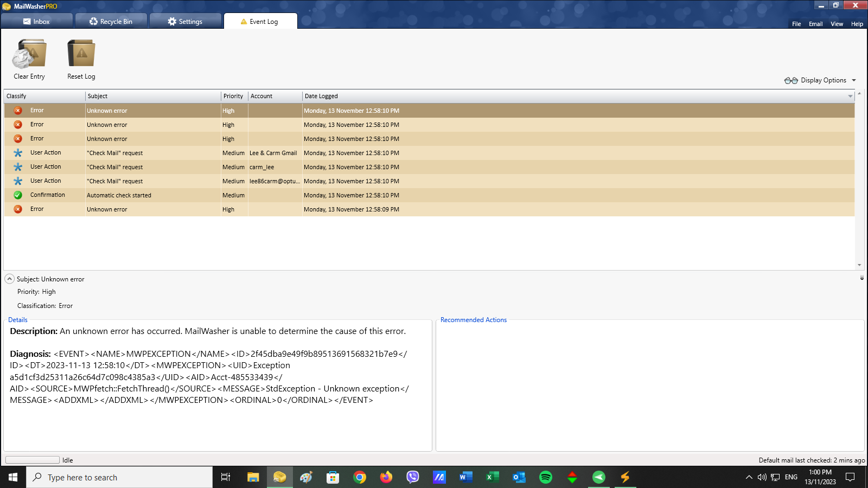Open the Settings tab
This screenshot has width=868, height=488.
pos(185,21)
